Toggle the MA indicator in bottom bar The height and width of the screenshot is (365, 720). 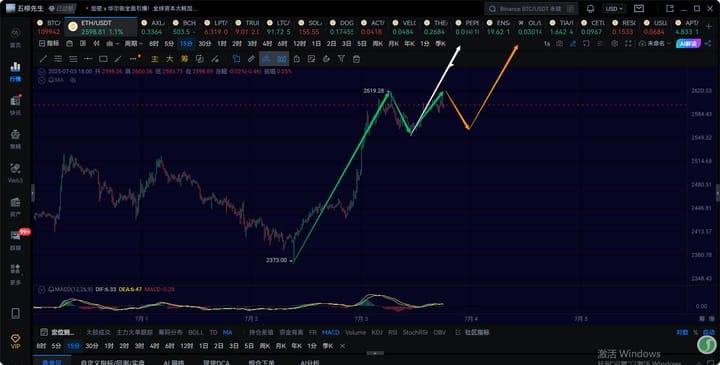(227, 332)
